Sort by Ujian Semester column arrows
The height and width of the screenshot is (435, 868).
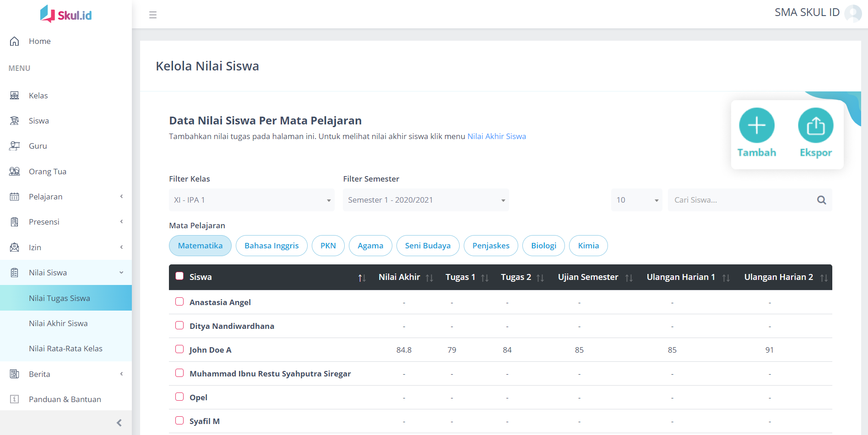pos(629,278)
